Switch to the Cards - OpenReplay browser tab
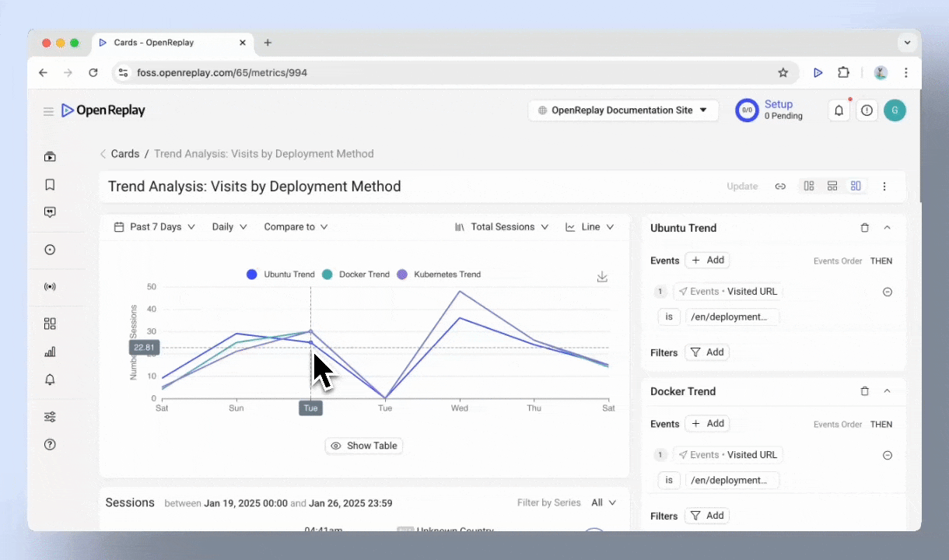The image size is (949, 560). [x=173, y=43]
